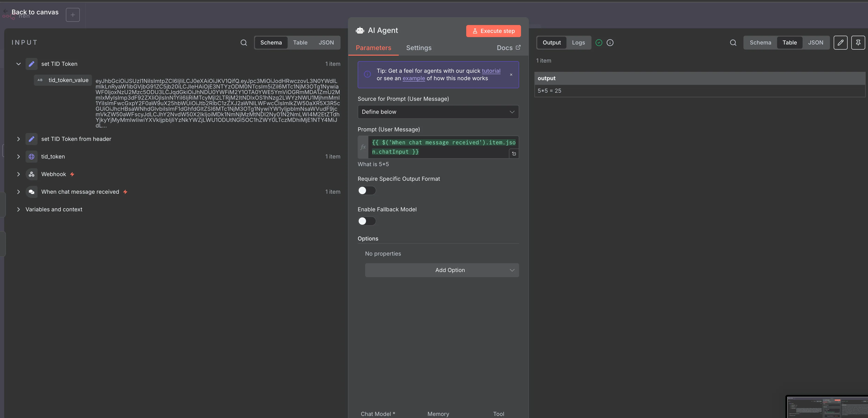Click the set TID Token pencil icon

[x=31, y=64]
